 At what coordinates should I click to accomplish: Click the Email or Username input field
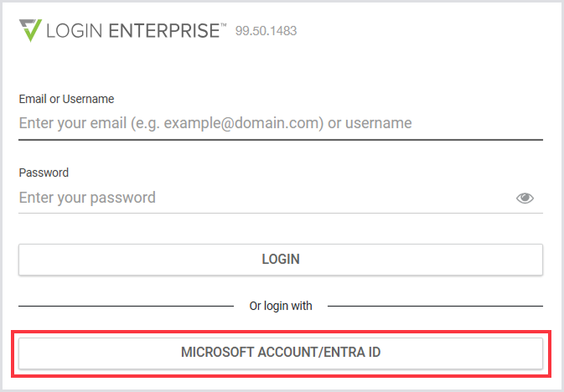281,123
